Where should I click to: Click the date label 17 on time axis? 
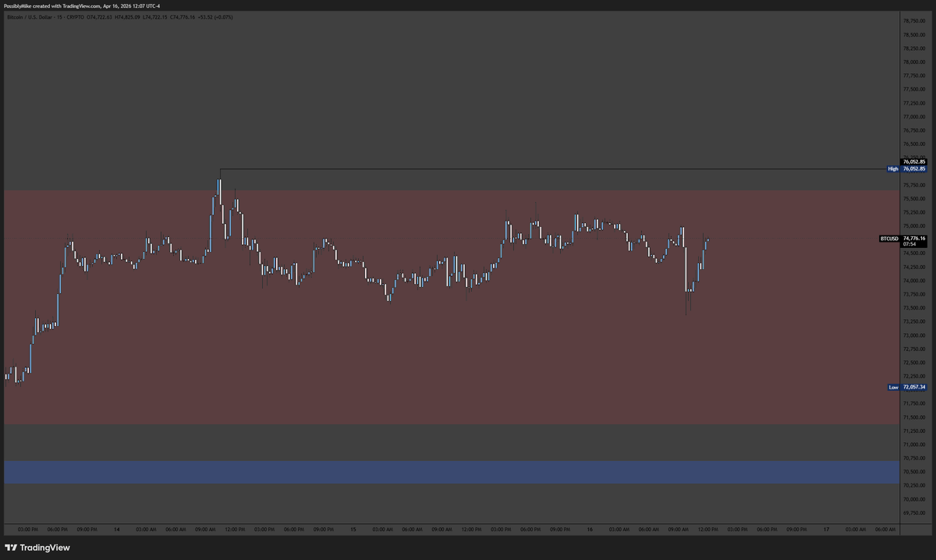[826, 530]
